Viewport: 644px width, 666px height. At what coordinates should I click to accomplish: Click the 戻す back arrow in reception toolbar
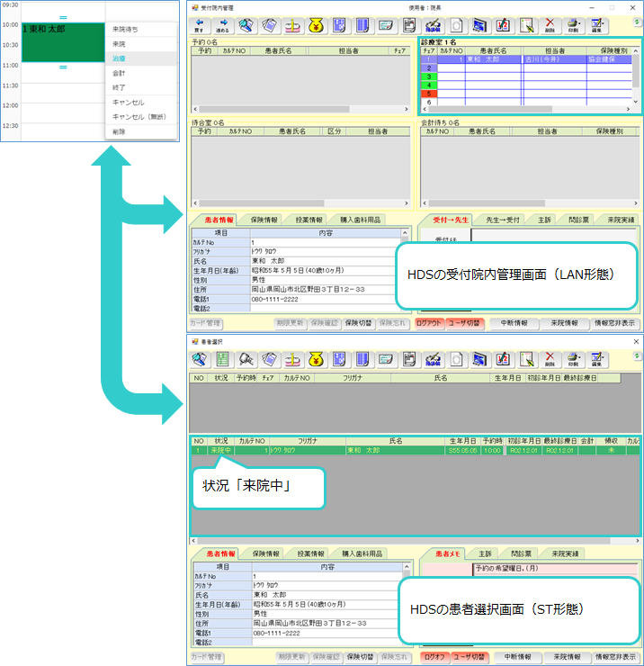199,26
